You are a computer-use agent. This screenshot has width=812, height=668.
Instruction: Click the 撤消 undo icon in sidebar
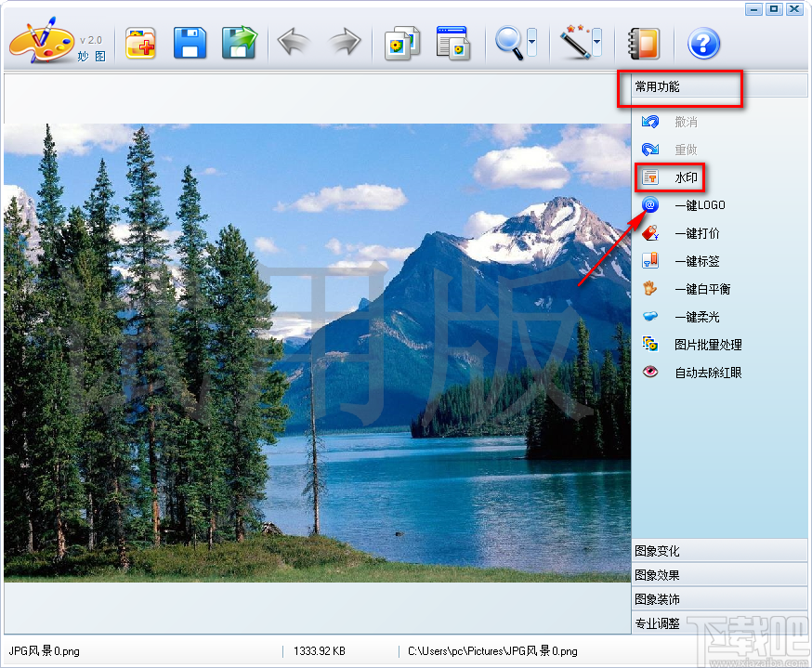[x=650, y=122]
